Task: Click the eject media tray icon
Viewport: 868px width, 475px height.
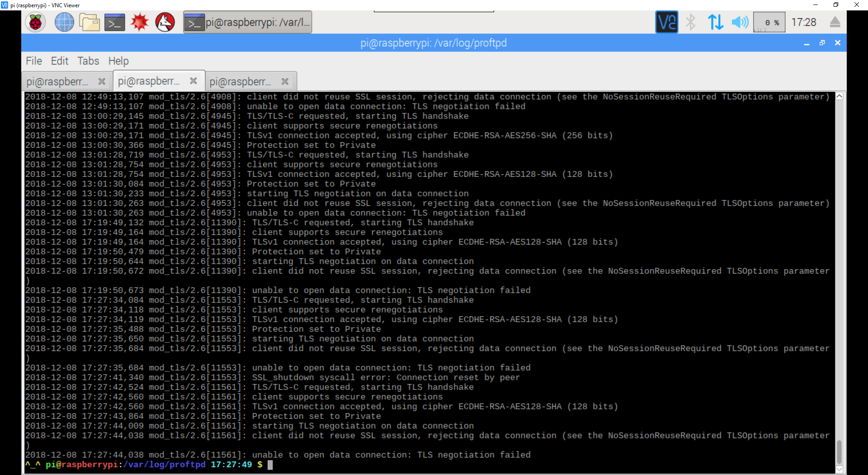Action: point(835,22)
